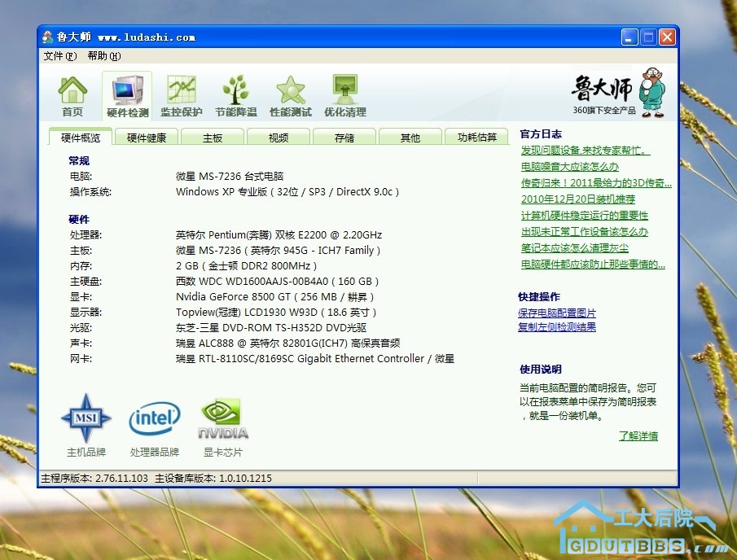Image resolution: width=737 pixels, height=560 pixels.
Task: Click optical drive value DVD-ROM TS-H352D
Action: [270, 328]
